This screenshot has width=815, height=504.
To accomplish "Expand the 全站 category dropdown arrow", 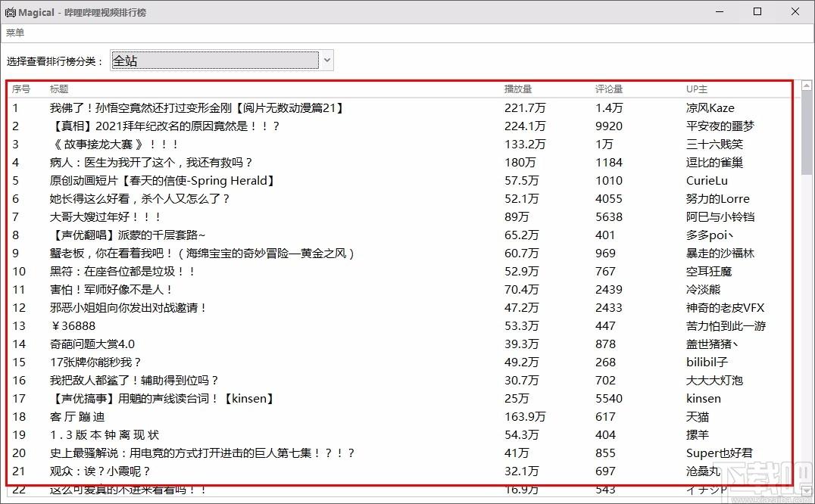I will (327, 61).
